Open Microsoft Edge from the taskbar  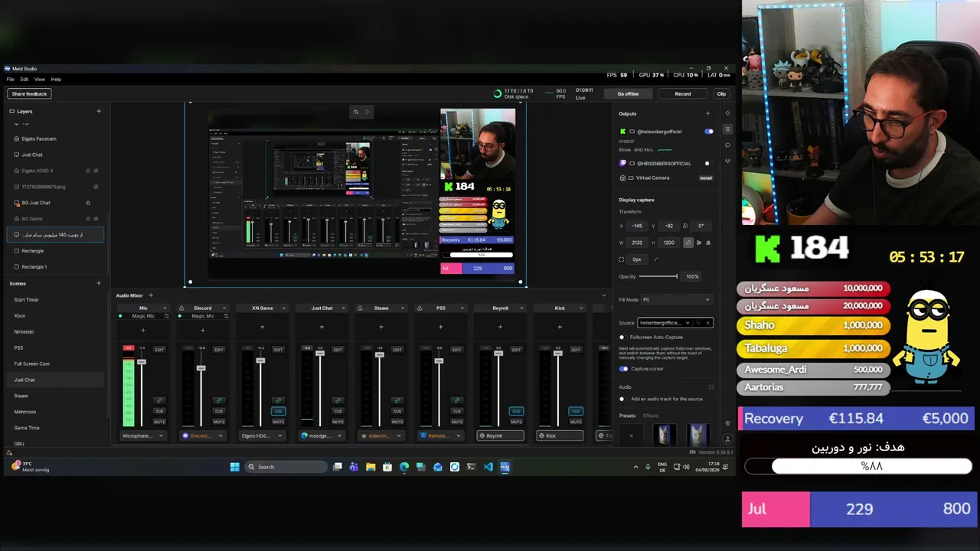click(404, 467)
